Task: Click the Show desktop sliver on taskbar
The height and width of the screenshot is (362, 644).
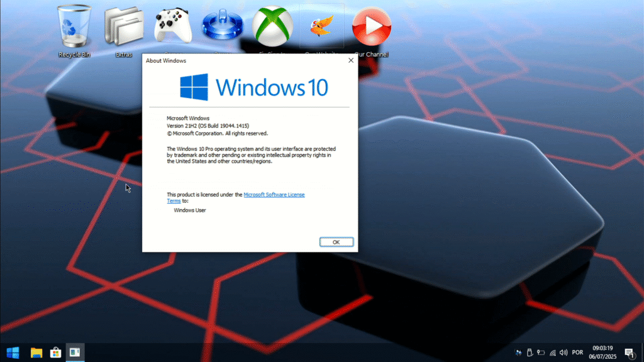Action: pyautogui.click(x=642, y=353)
